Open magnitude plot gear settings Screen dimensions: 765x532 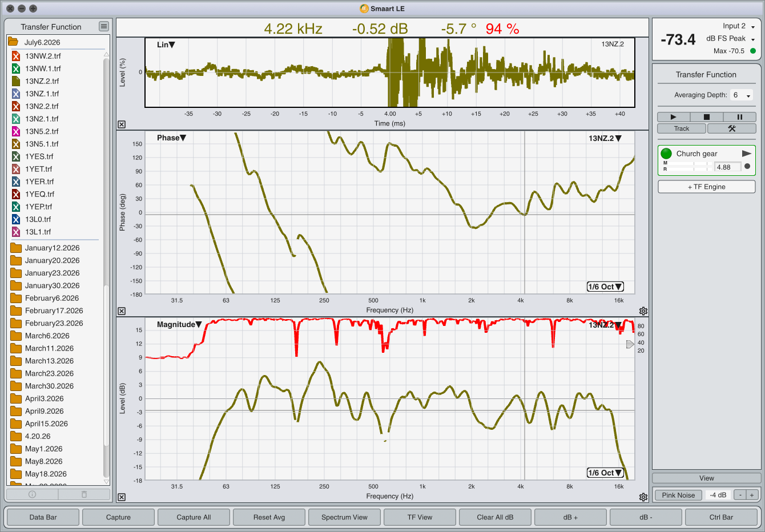(643, 497)
